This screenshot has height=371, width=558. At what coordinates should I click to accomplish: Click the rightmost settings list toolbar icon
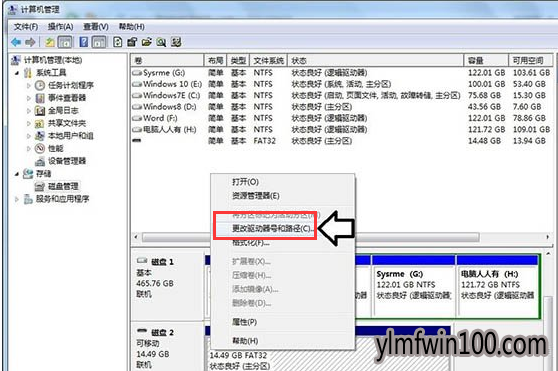coord(176,42)
